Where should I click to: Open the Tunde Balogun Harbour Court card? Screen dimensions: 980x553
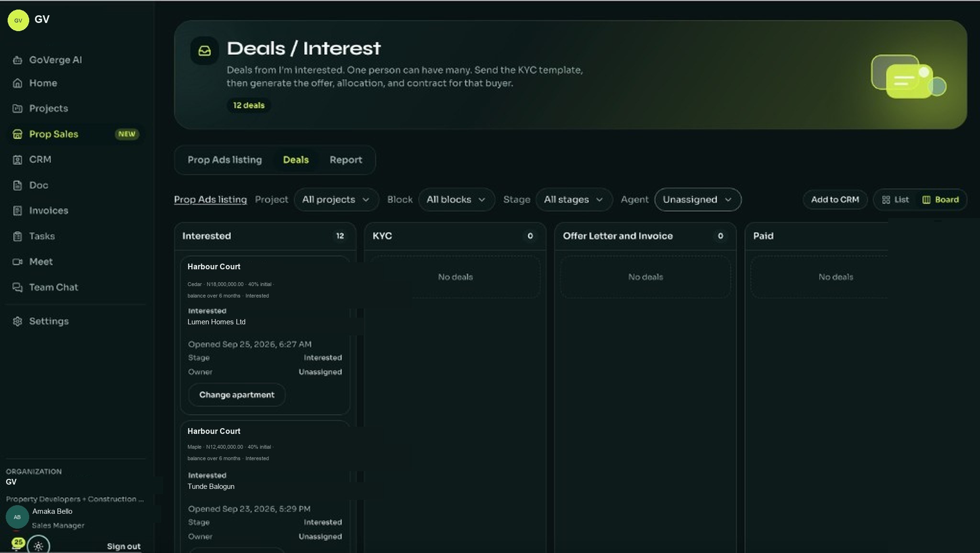(265, 487)
